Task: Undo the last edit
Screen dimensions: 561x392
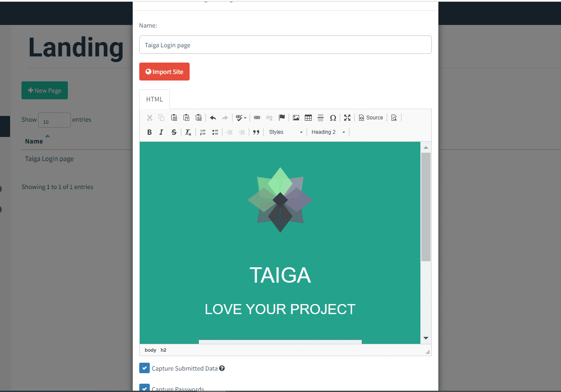Action: pyautogui.click(x=213, y=118)
